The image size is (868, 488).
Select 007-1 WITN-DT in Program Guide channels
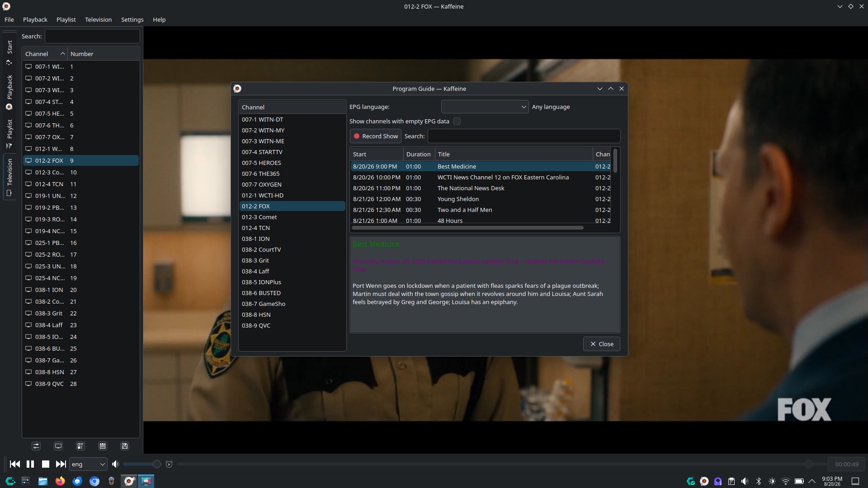tap(292, 119)
